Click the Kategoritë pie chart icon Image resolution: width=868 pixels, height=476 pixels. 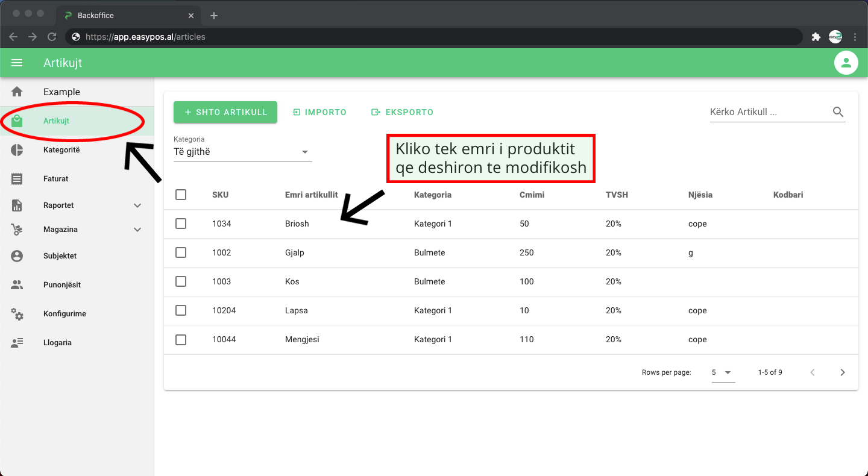tap(17, 150)
